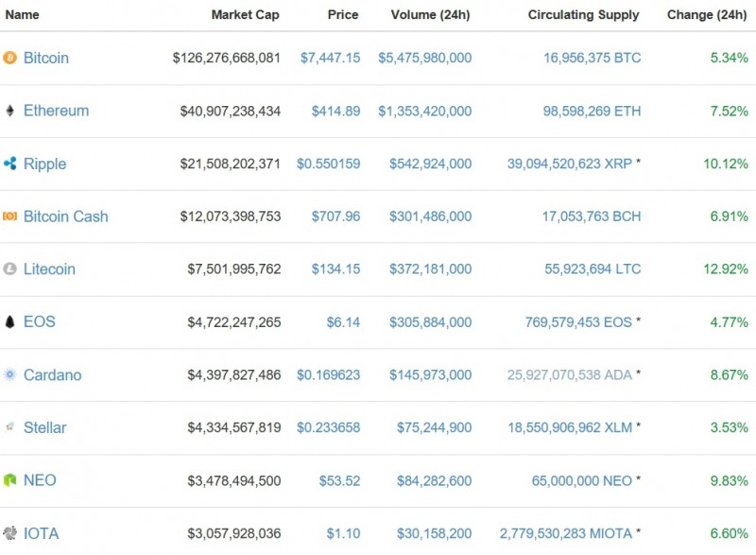Viewport: 756px width, 555px height.
Task: Click the Ethereum diamond icon
Action: (10, 111)
